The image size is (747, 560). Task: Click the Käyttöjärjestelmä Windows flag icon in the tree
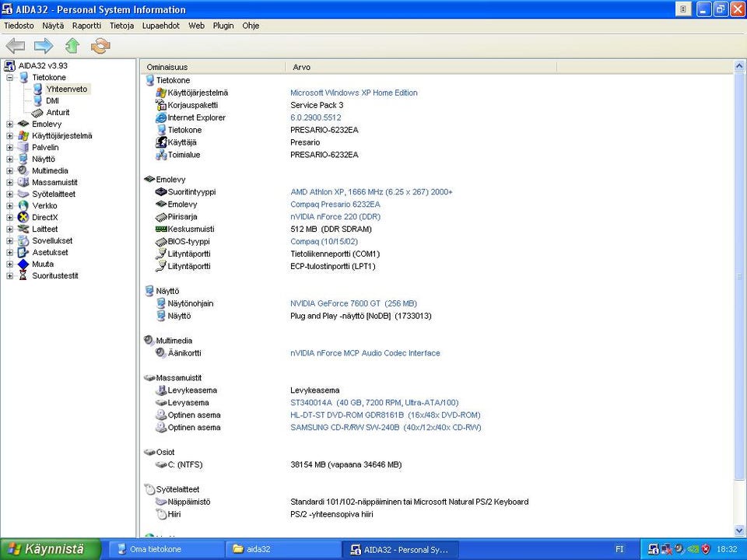coord(23,135)
